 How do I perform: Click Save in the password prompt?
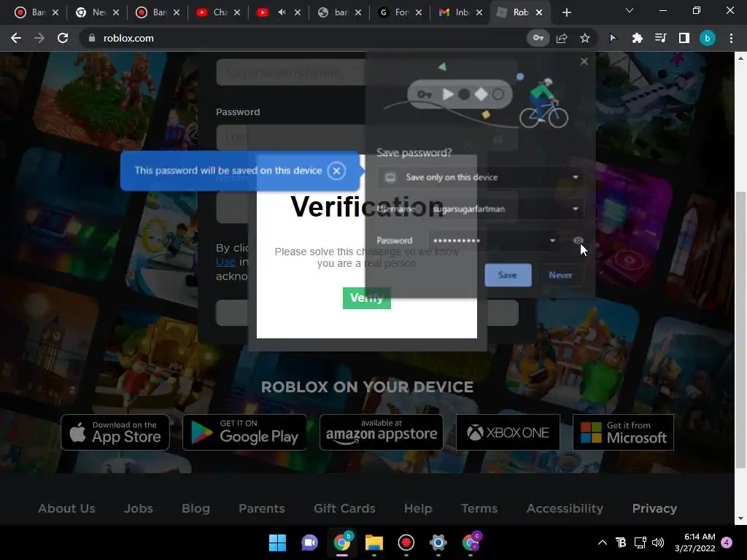[x=508, y=275]
